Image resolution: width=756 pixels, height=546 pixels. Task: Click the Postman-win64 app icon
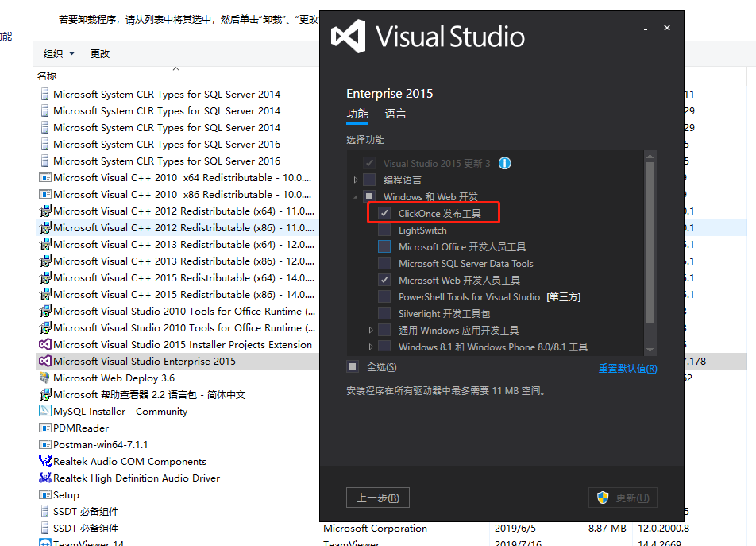(45, 444)
